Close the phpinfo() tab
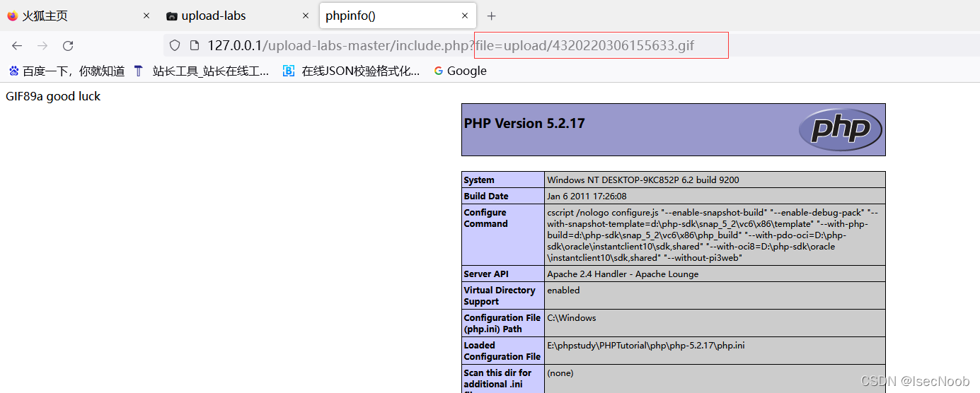 click(465, 16)
